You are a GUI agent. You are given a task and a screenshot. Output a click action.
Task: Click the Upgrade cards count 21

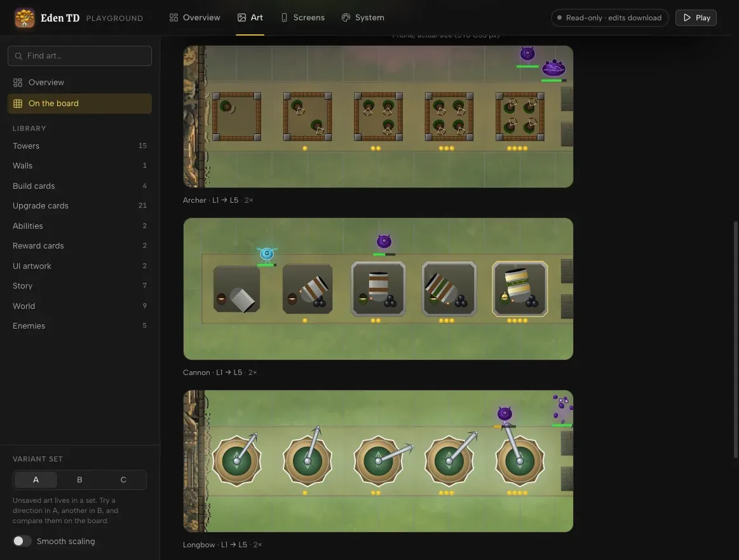point(142,205)
